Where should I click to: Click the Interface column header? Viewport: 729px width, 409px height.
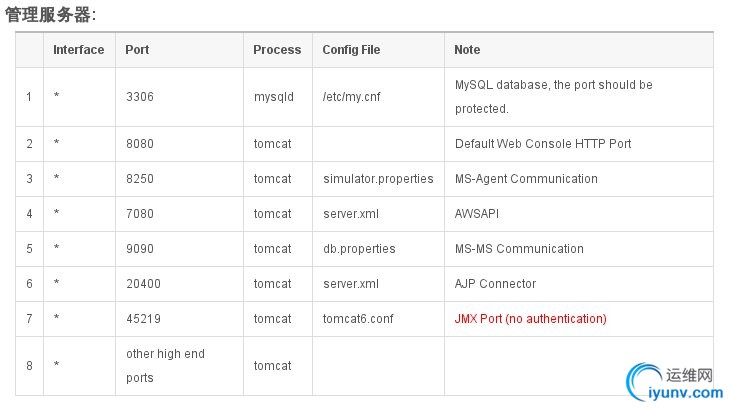(79, 50)
